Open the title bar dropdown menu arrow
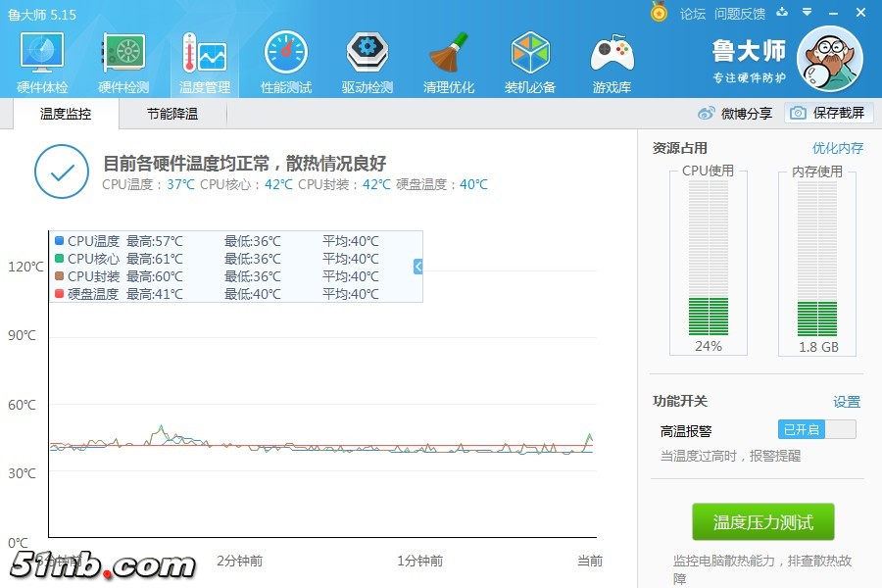The height and width of the screenshot is (588, 882). click(807, 13)
